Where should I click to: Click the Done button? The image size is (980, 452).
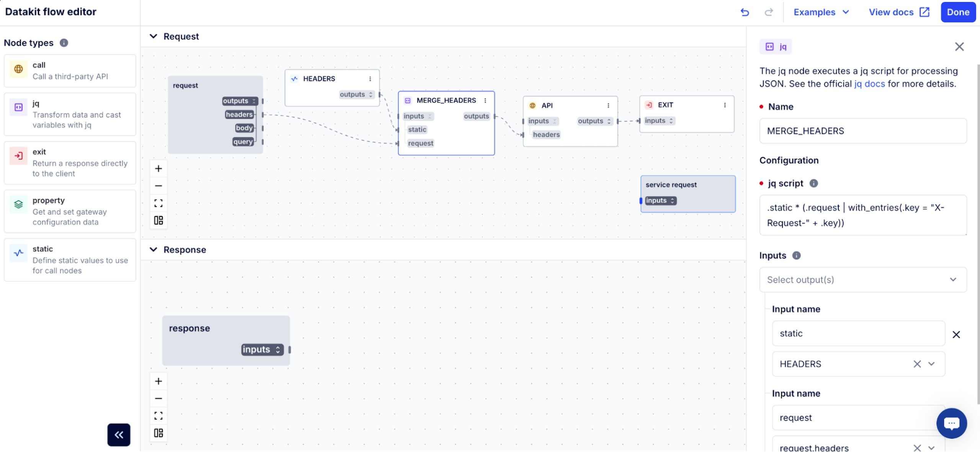click(958, 12)
